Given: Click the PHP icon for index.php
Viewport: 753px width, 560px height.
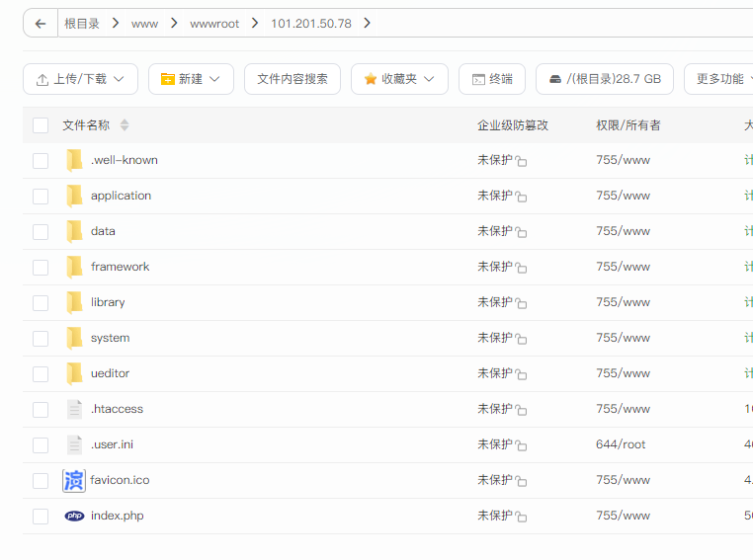Looking at the screenshot, I should coord(74,516).
